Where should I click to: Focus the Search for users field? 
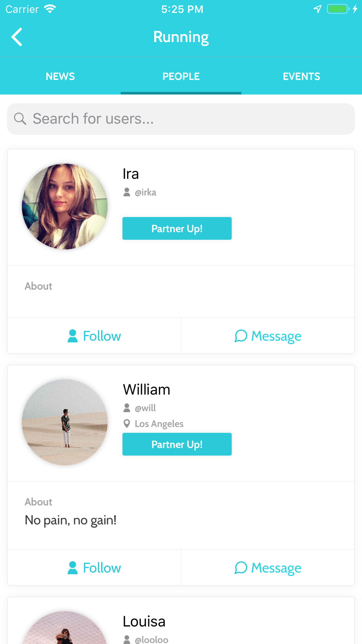[181, 119]
